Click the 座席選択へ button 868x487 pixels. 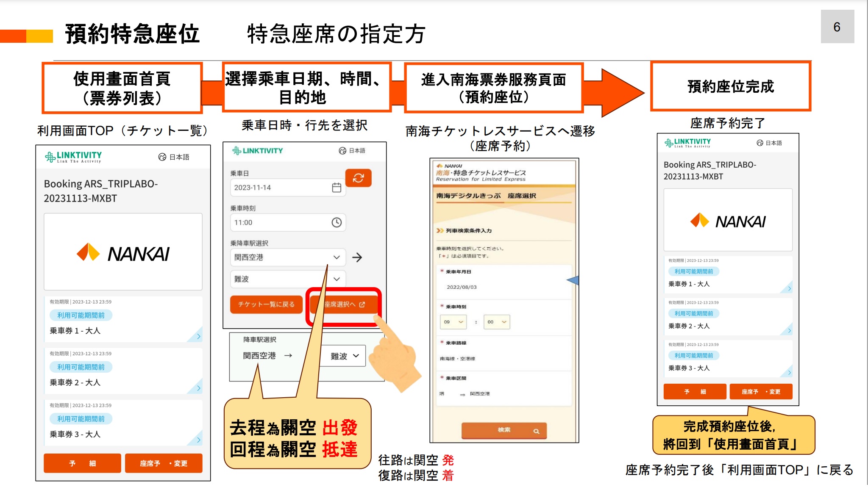click(x=344, y=304)
